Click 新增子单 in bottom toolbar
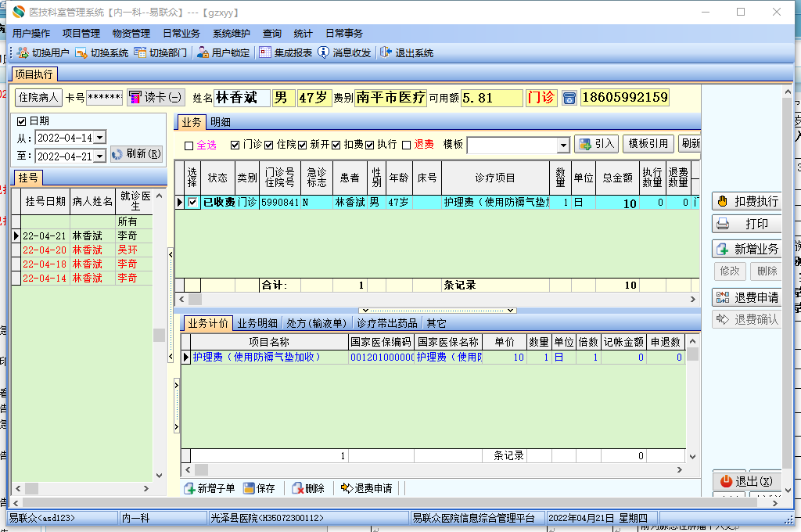 tap(209, 488)
